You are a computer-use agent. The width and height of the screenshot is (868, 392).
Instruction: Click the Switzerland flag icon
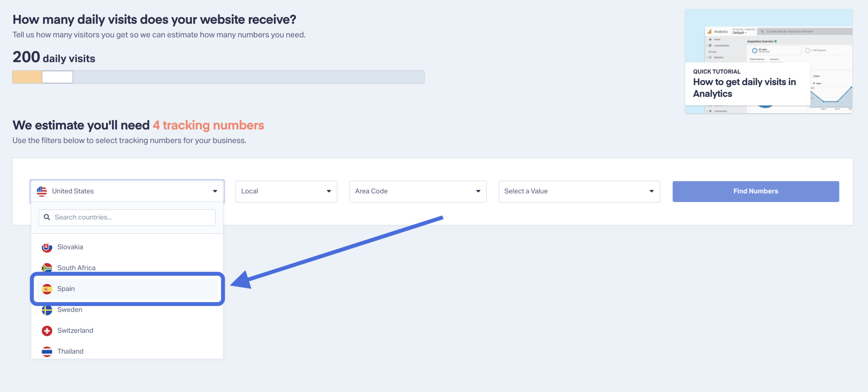pyautogui.click(x=47, y=331)
